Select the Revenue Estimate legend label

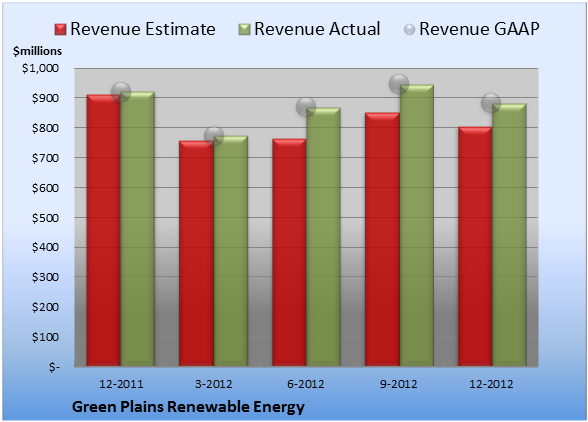143,29
